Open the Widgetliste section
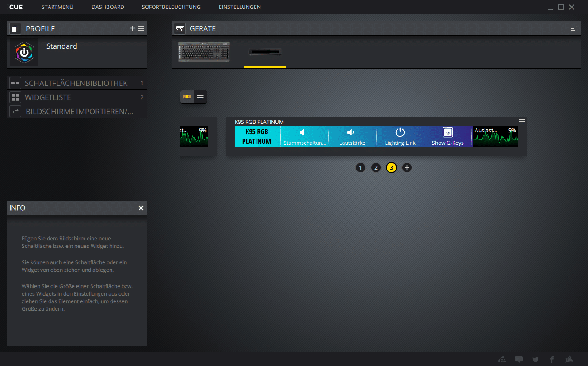 pos(48,97)
